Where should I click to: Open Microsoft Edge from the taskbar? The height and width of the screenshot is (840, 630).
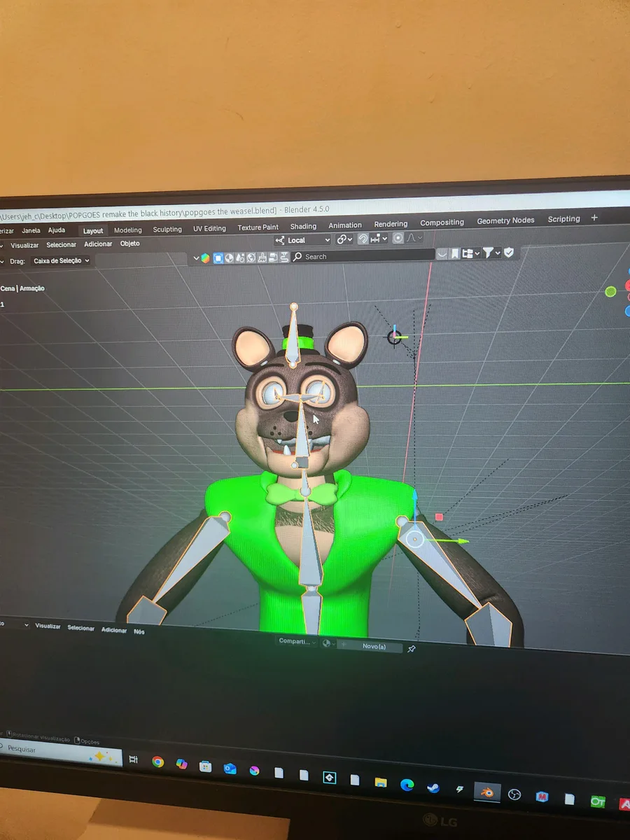tap(407, 784)
